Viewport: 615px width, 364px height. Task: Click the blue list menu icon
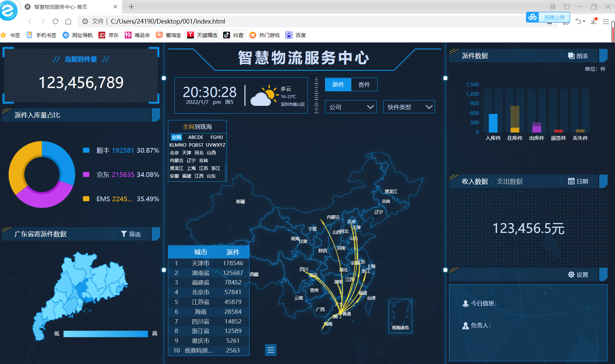click(x=271, y=350)
